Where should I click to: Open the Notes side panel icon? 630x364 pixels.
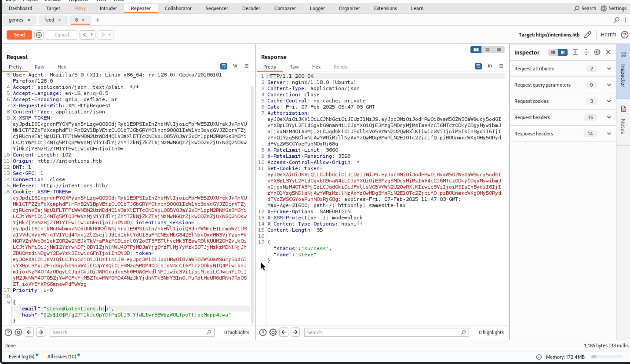623,109
